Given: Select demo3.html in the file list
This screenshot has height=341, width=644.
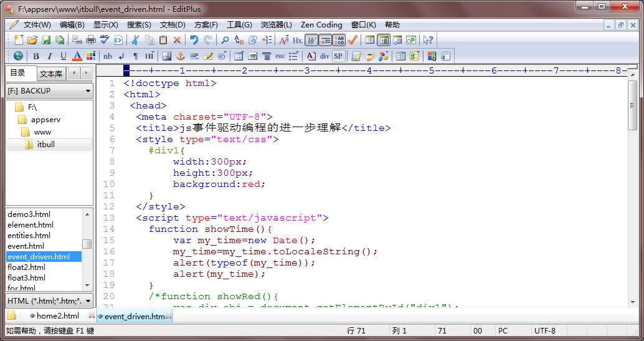Looking at the screenshot, I should 29,214.
